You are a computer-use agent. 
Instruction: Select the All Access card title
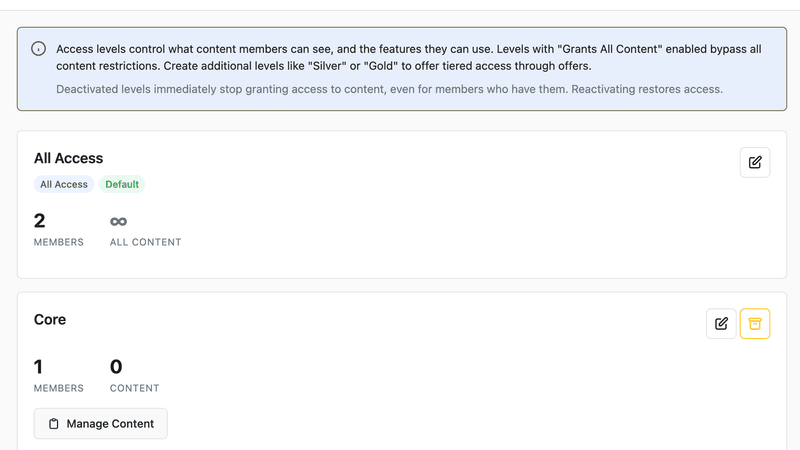click(x=68, y=158)
